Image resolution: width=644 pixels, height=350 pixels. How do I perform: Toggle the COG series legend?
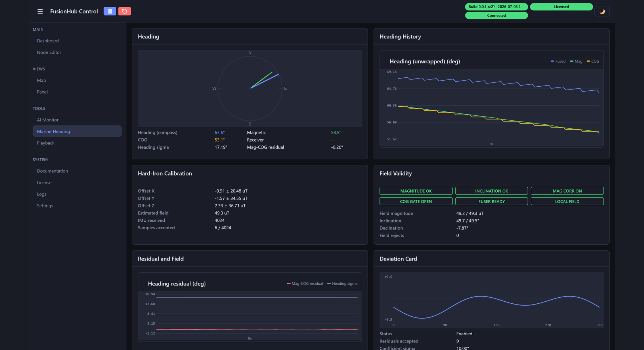click(593, 61)
